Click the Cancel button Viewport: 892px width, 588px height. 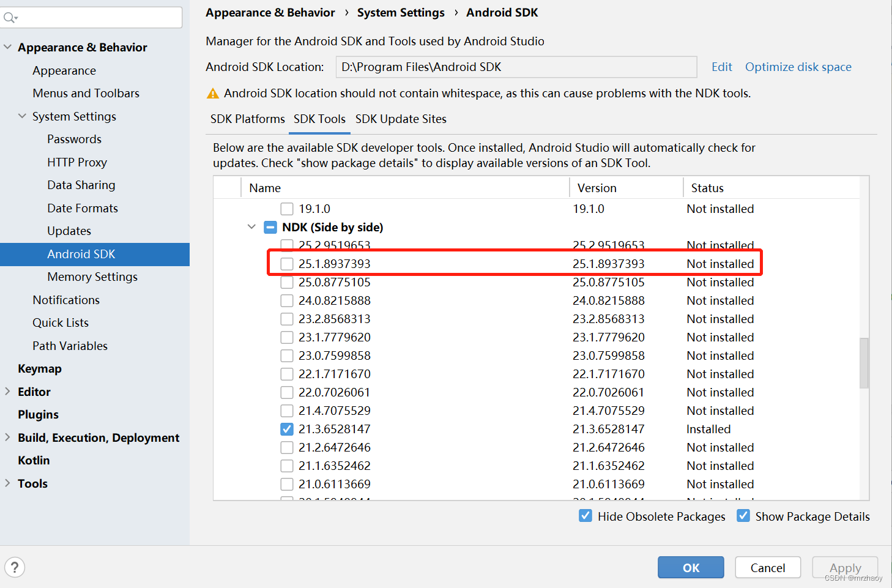768,567
